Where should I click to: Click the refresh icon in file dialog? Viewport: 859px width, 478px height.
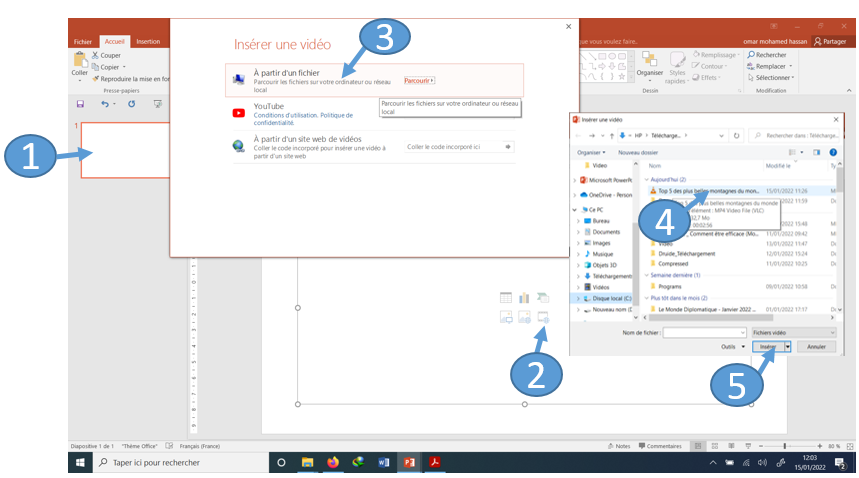pyautogui.click(x=736, y=135)
